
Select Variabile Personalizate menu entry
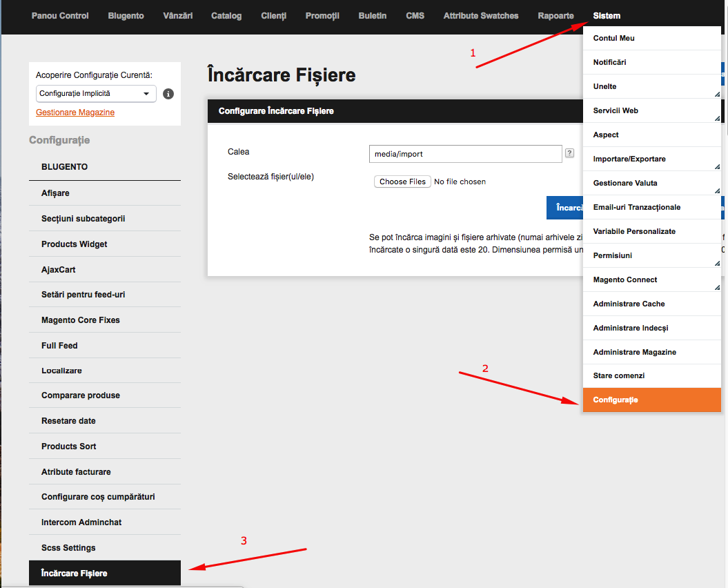(x=651, y=231)
